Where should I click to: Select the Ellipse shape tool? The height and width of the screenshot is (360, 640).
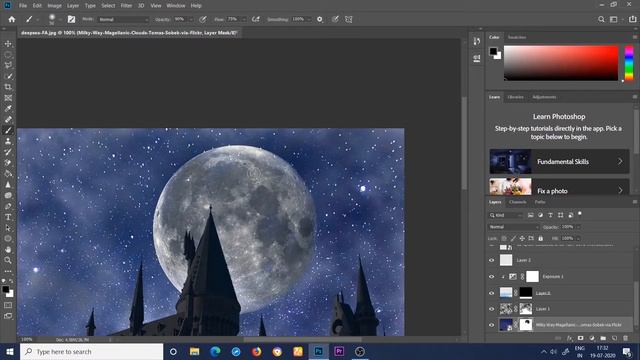point(8,239)
